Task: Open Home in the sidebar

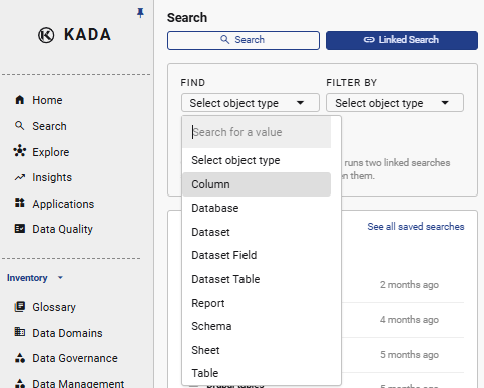Action: (x=47, y=100)
